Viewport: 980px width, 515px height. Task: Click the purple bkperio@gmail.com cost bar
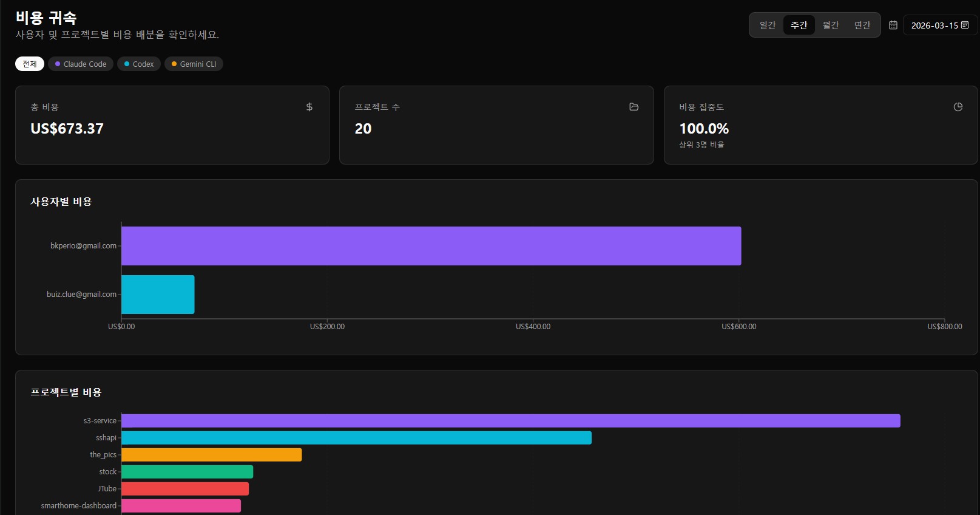click(x=431, y=246)
